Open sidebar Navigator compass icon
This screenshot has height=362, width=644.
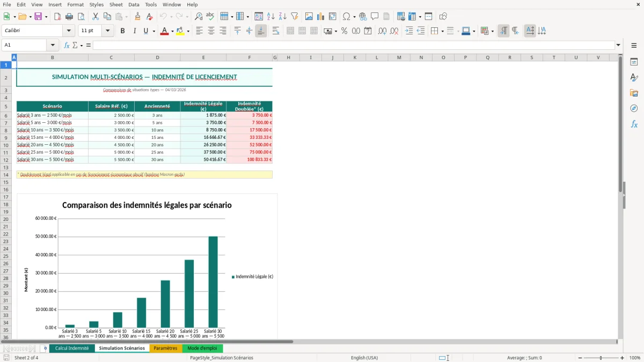(x=634, y=108)
